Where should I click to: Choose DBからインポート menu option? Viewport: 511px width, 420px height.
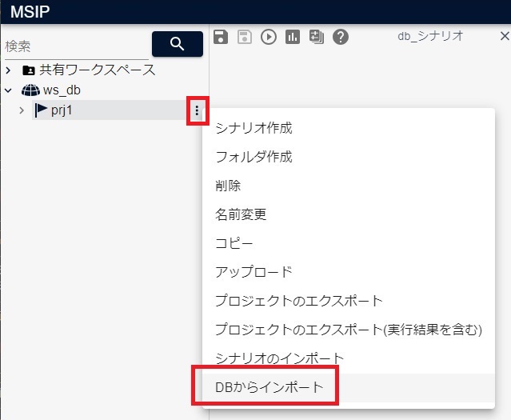[269, 387]
